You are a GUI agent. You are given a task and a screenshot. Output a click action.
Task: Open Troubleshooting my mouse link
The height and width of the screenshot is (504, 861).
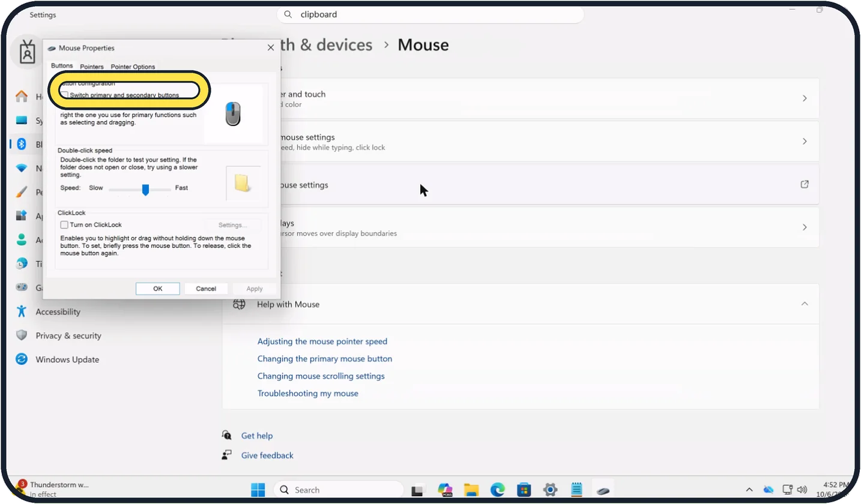308,394
